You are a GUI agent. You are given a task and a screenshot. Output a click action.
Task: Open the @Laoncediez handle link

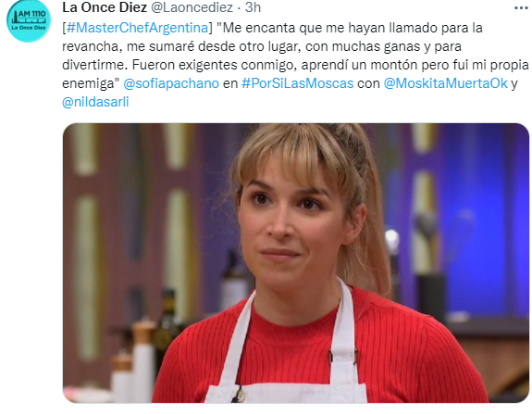(192, 7)
